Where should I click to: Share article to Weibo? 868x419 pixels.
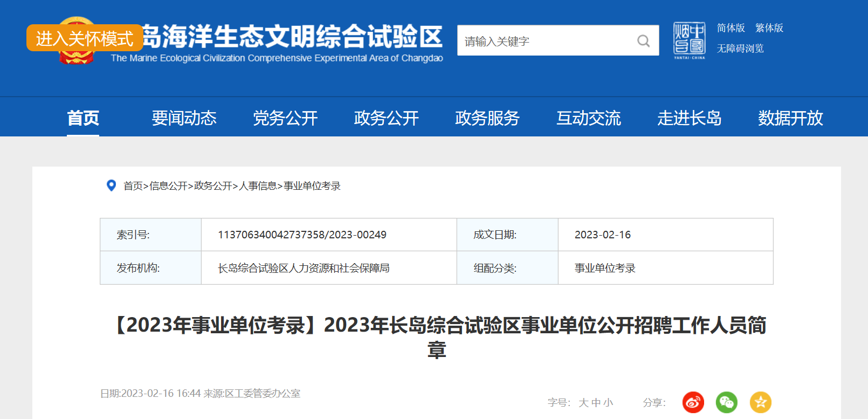pyautogui.click(x=693, y=402)
